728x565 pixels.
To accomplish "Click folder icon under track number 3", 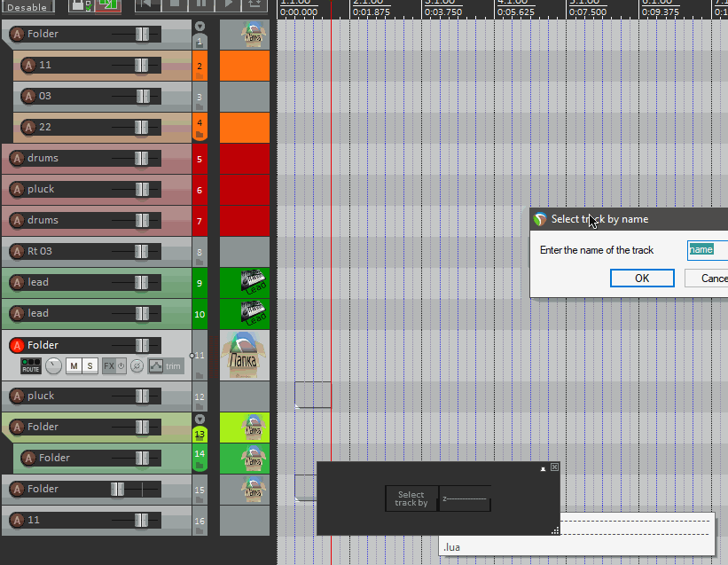I will (x=200, y=106).
